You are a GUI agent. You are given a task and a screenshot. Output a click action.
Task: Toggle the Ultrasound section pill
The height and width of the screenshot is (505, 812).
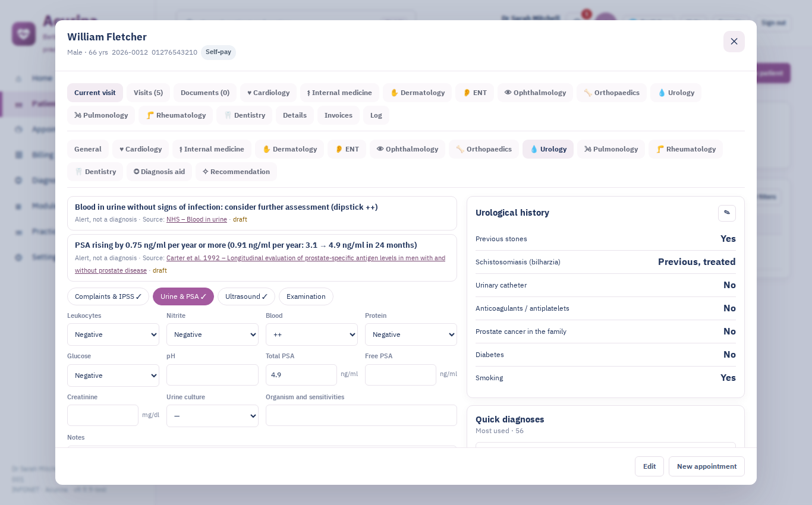pos(246,296)
